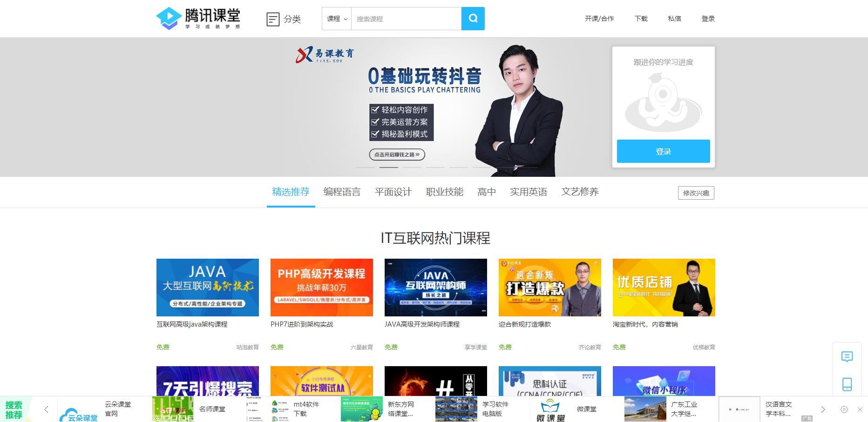This screenshot has height=422, width=868.
Task: Select the first banner carousel indicator
Action: click(366, 167)
